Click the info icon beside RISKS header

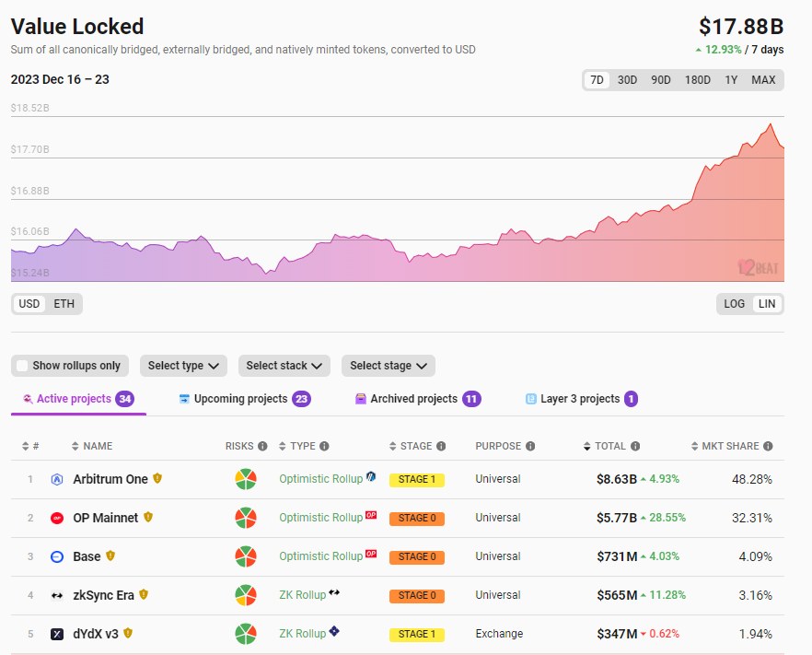click(262, 446)
